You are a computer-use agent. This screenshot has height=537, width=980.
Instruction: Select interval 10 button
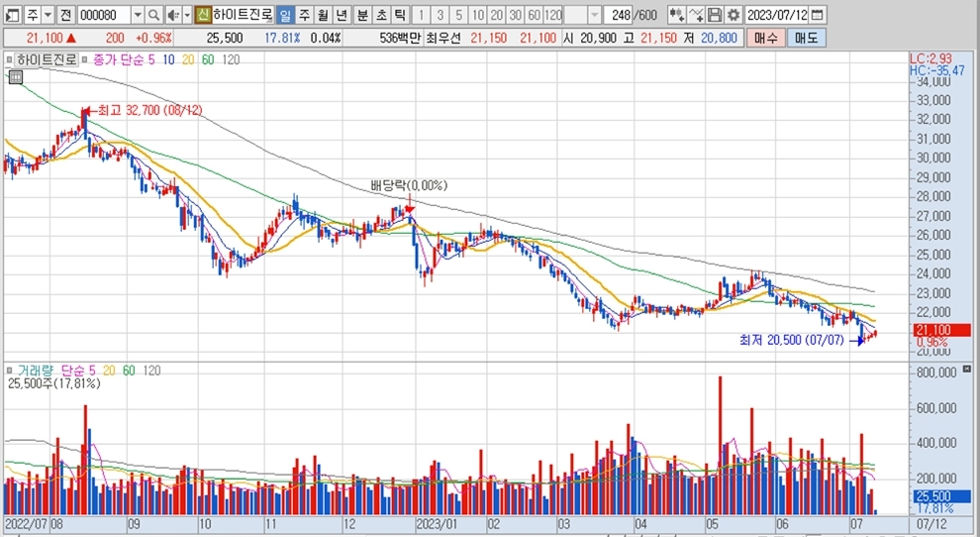click(x=477, y=15)
